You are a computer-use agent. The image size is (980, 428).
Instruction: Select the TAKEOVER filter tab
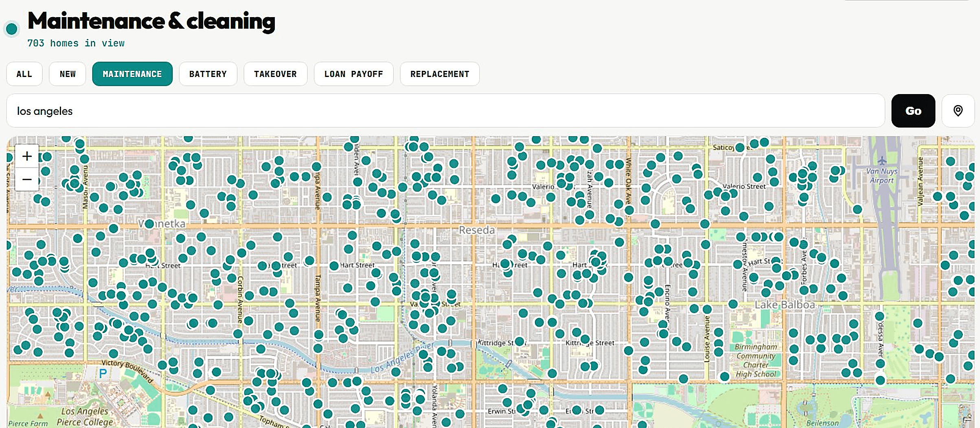click(276, 74)
